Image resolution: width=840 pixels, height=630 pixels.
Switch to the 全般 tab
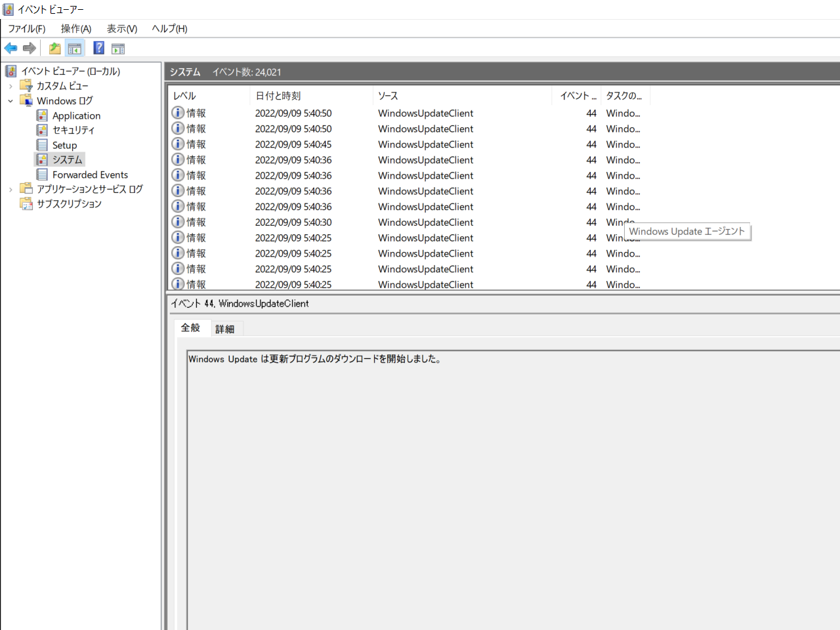[191, 327]
